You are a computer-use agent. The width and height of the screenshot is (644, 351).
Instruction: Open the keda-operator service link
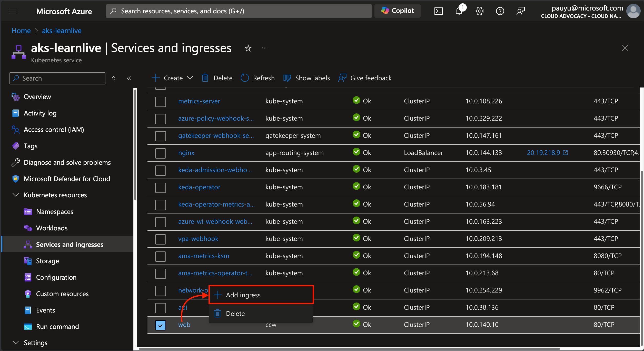click(x=199, y=187)
